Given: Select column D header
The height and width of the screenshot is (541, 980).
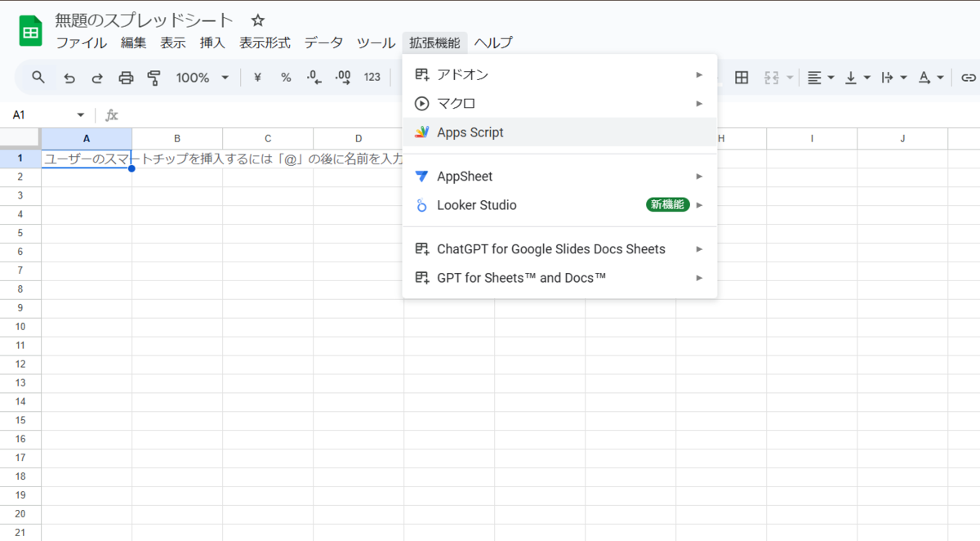Looking at the screenshot, I should [x=359, y=138].
